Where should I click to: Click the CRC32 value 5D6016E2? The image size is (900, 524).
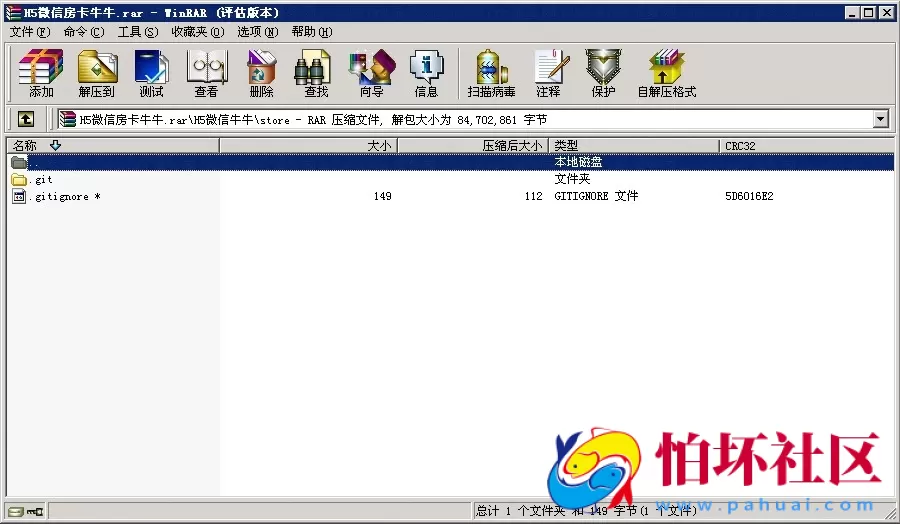pyautogui.click(x=749, y=196)
